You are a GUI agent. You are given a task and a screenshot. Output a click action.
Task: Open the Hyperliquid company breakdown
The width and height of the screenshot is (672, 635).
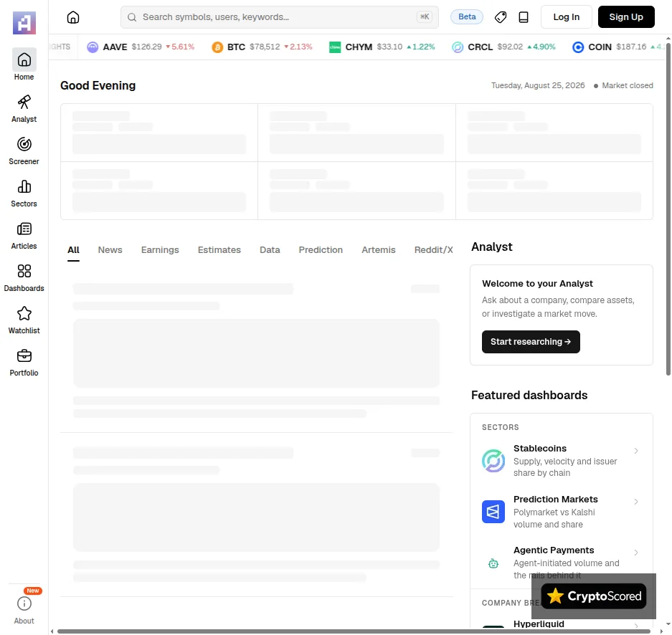click(539, 624)
